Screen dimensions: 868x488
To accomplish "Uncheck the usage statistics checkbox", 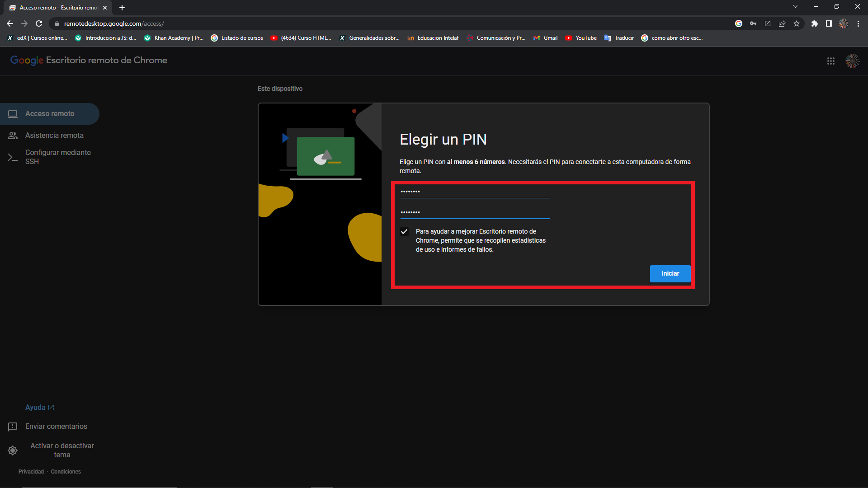I will click(404, 232).
